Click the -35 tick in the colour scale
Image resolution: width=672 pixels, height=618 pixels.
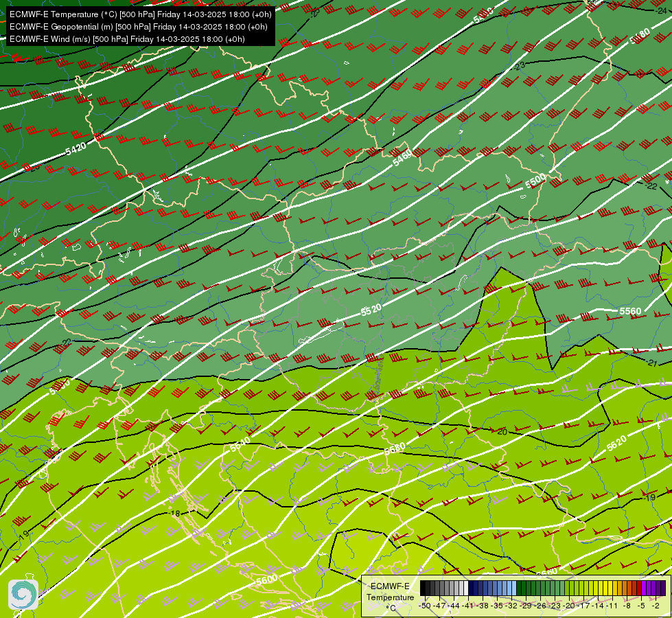[497, 606]
